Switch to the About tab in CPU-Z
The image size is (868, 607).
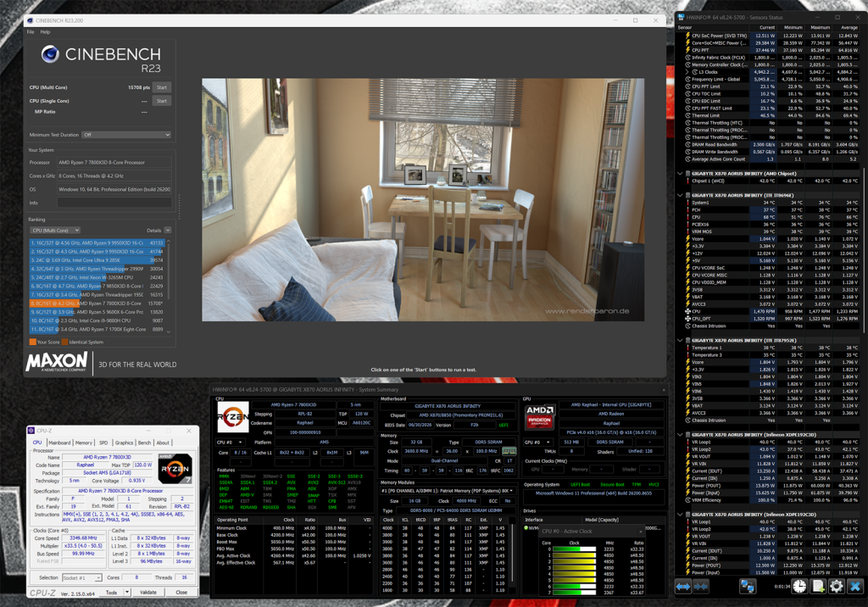pyautogui.click(x=163, y=443)
